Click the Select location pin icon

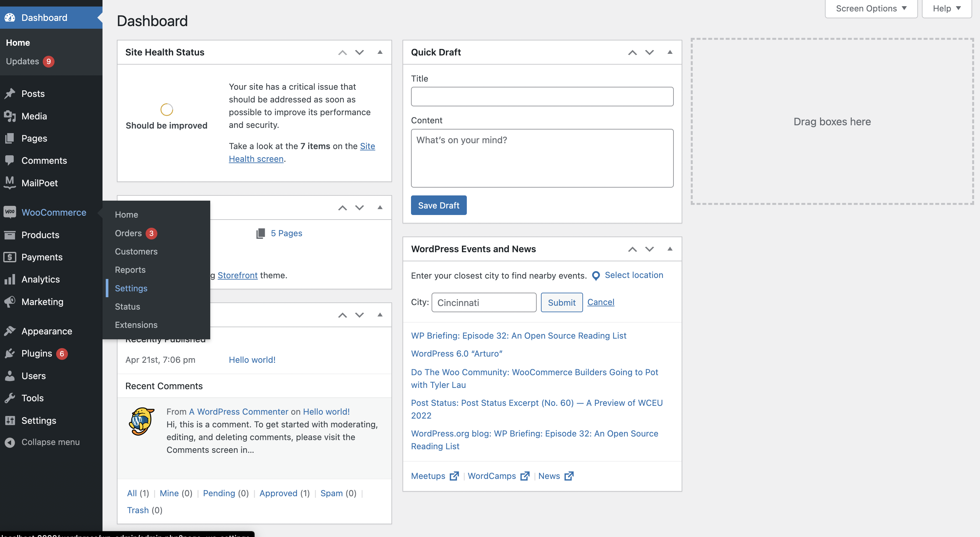coord(596,275)
